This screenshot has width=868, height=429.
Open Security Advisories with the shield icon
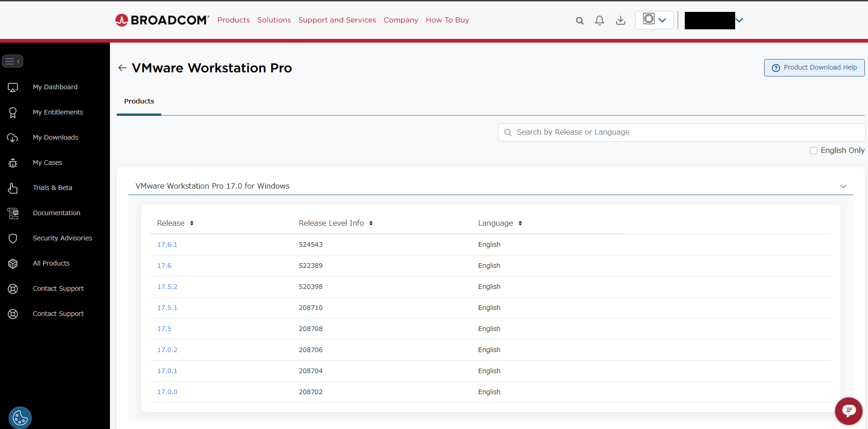[x=12, y=238]
